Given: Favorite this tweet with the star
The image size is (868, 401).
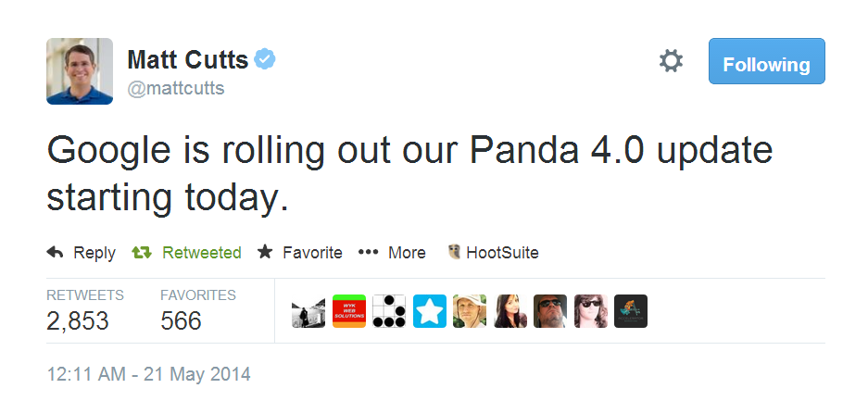Looking at the screenshot, I should pos(300,253).
